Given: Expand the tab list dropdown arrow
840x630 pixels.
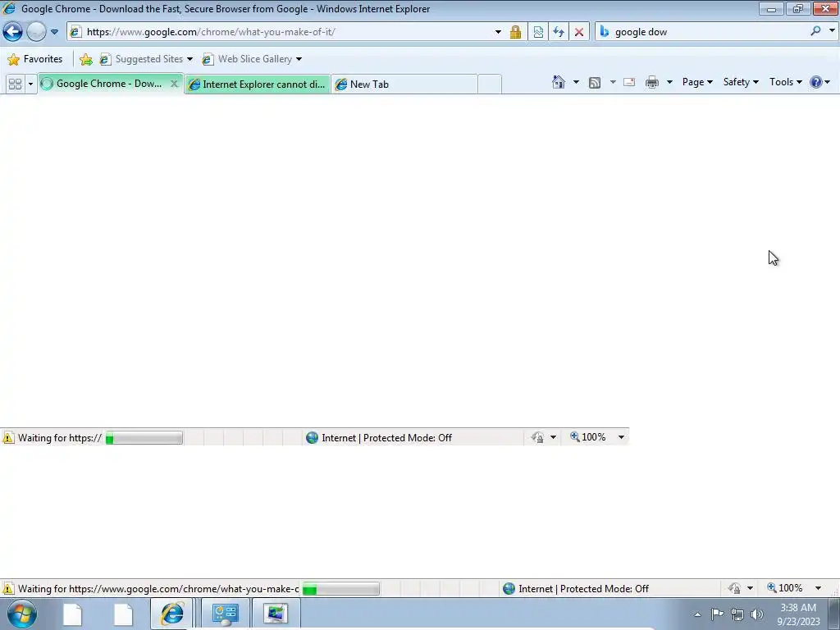Looking at the screenshot, I should 30,84.
